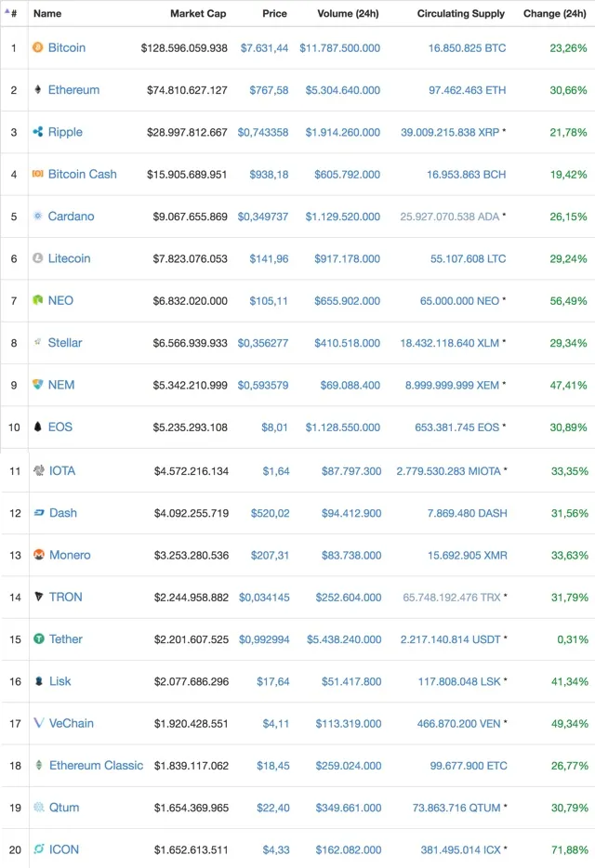The image size is (595, 868).
Task: Sort by the Name column header
Action: (x=47, y=13)
